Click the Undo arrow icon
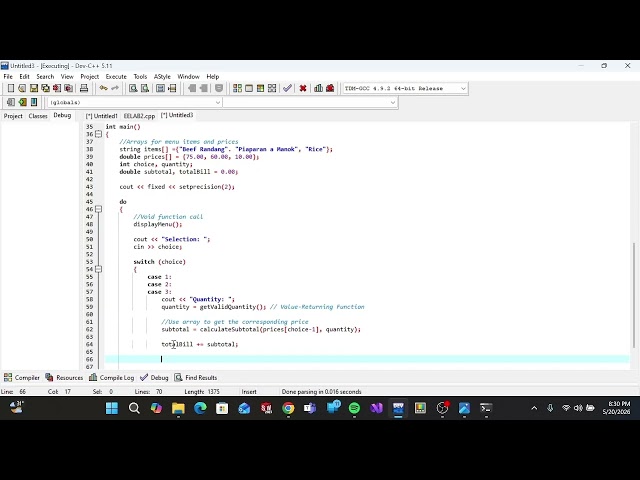Image resolution: width=640 pixels, height=480 pixels. pyautogui.click(x=103, y=88)
